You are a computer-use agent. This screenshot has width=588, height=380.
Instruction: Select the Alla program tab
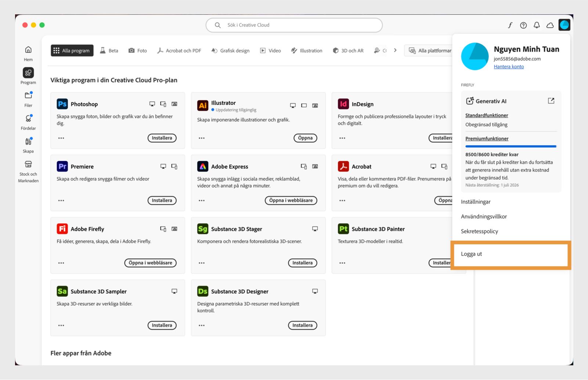point(72,51)
